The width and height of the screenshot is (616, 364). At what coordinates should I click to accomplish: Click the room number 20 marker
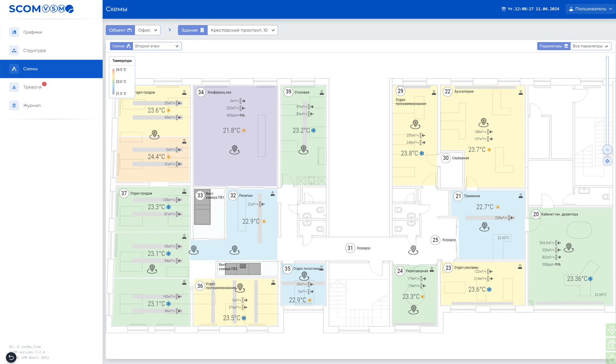click(x=536, y=214)
